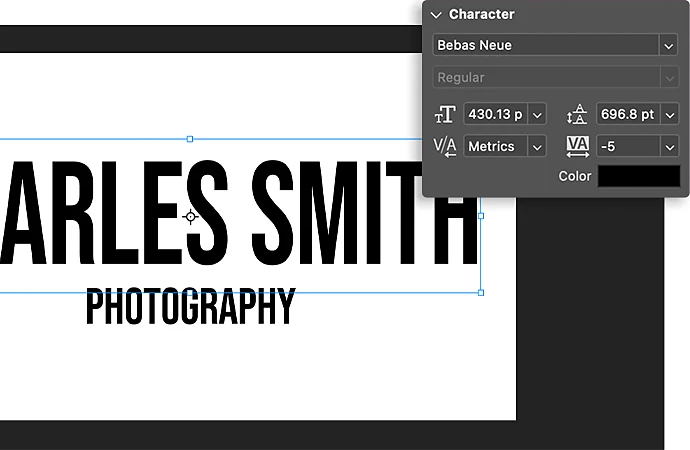Click the black text Color swatch

(638, 176)
